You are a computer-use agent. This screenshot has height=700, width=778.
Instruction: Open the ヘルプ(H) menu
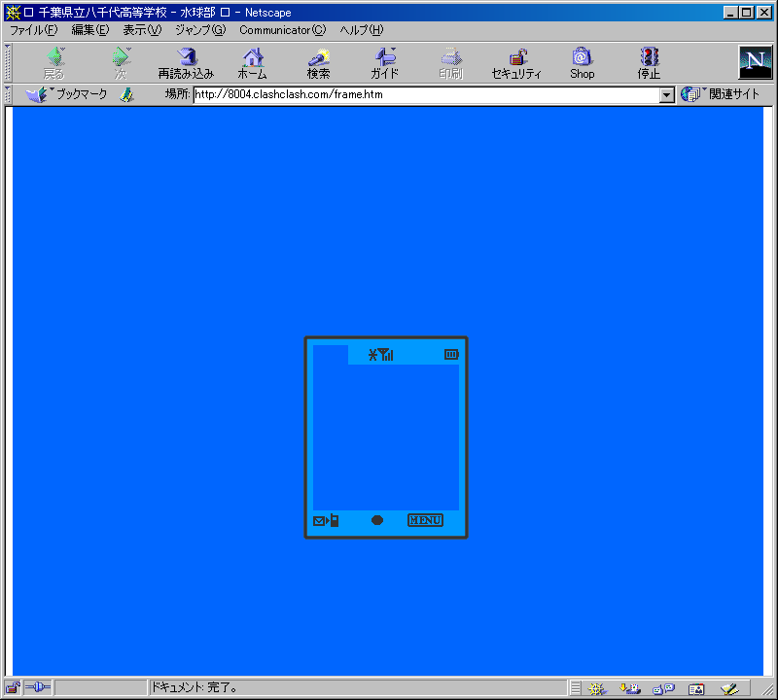(362, 30)
